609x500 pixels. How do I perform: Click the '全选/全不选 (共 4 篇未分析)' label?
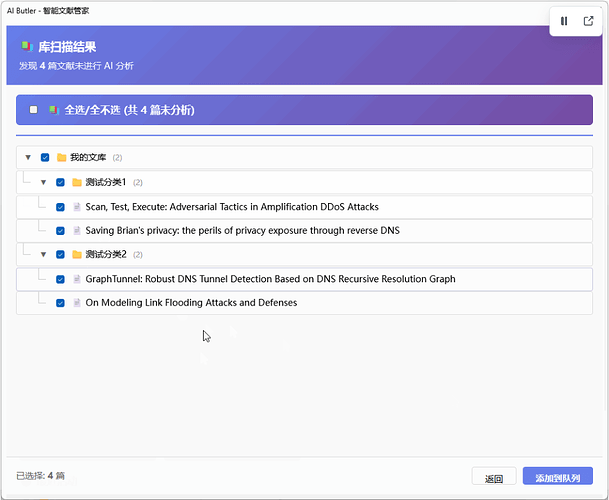pyautogui.click(x=129, y=110)
